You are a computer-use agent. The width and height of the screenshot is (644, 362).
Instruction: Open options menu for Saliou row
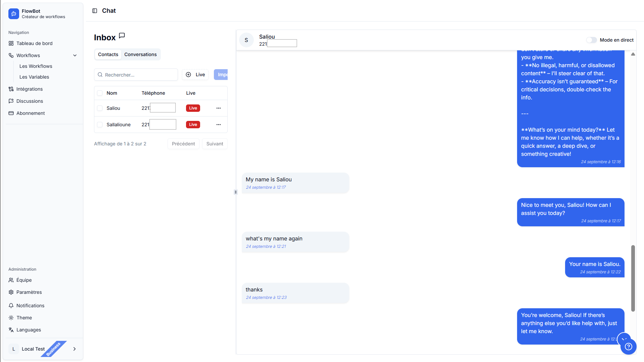point(219,108)
